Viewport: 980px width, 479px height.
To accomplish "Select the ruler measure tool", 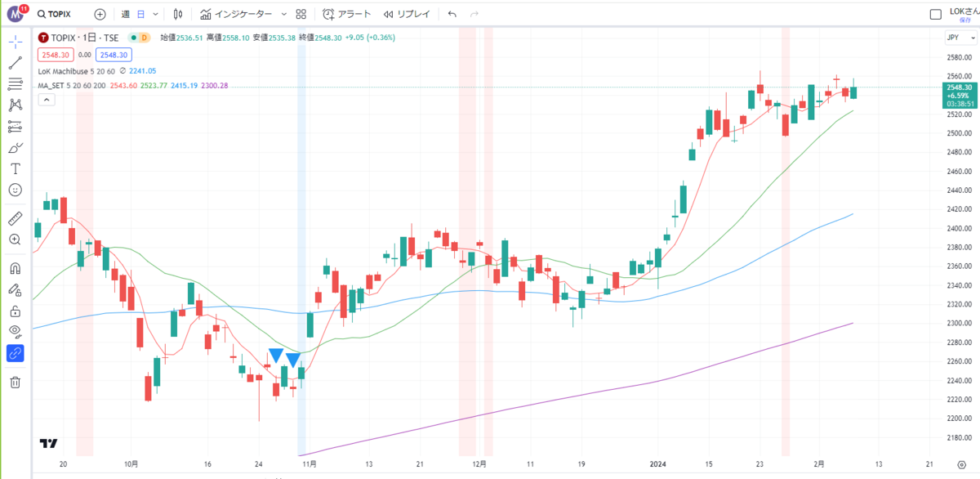I will pos(15,218).
